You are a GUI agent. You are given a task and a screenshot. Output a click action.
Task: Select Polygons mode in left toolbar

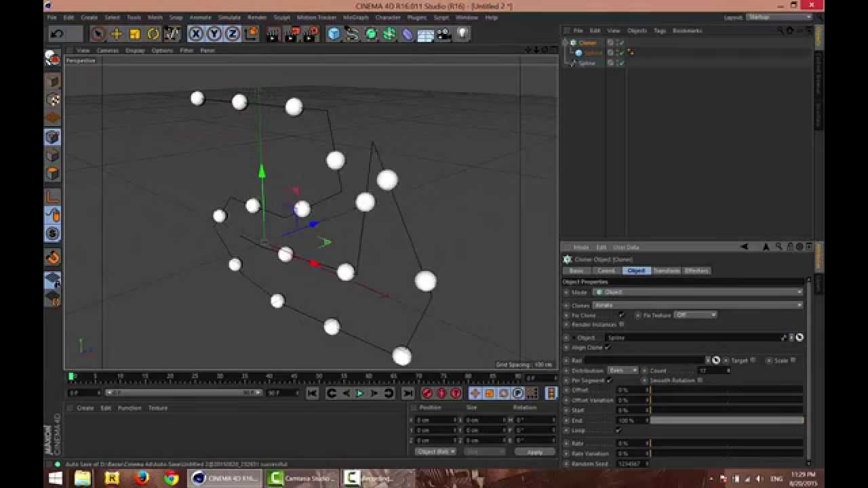click(x=53, y=174)
